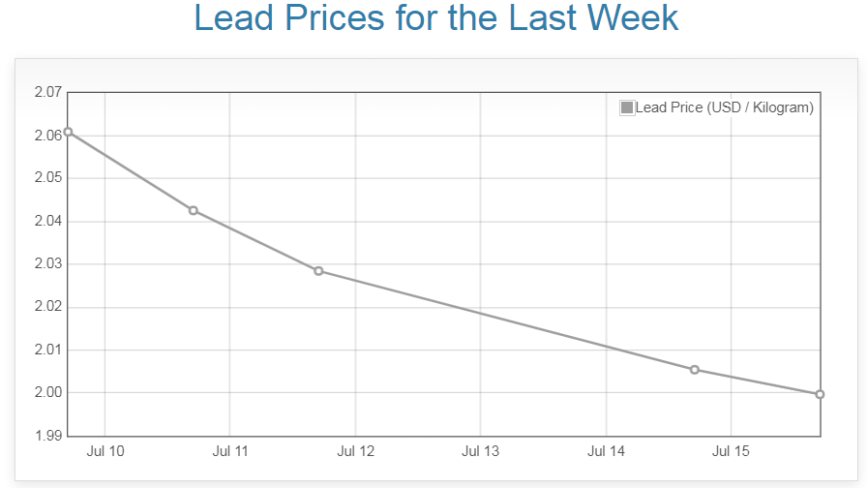This screenshot has width=868, height=488.
Task: Click the 2.01 y-axis label
Action: point(47,350)
